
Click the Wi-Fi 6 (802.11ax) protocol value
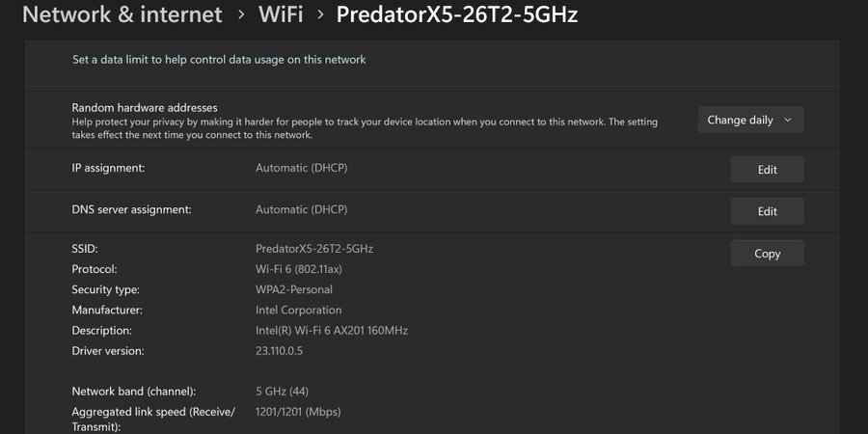(x=303, y=269)
